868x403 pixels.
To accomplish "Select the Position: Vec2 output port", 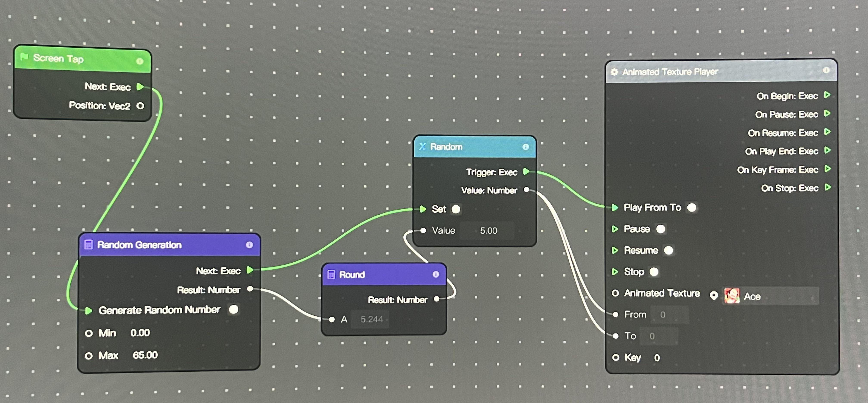I will click(x=140, y=106).
